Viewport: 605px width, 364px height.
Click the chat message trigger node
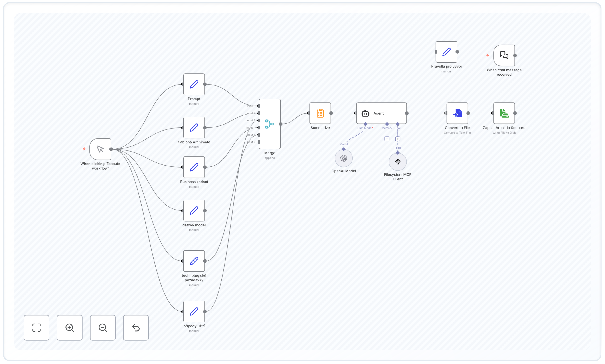pos(504,55)
